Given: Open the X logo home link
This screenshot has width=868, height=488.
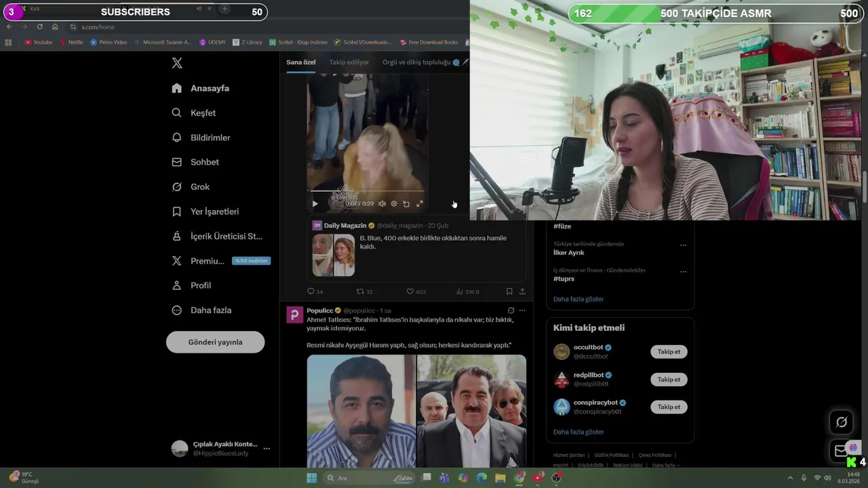Looking at the screenshot, I should click(177, 63).
